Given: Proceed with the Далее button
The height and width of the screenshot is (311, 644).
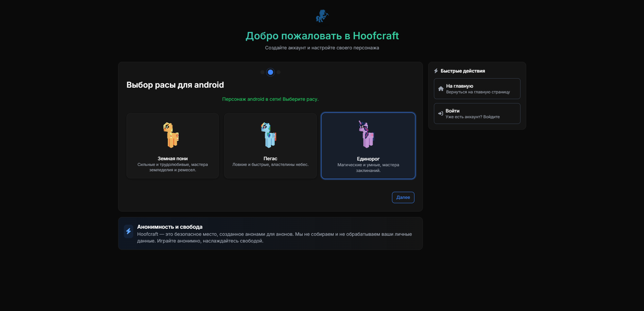Looking at the screenshot, I should (x=403, y=197).
